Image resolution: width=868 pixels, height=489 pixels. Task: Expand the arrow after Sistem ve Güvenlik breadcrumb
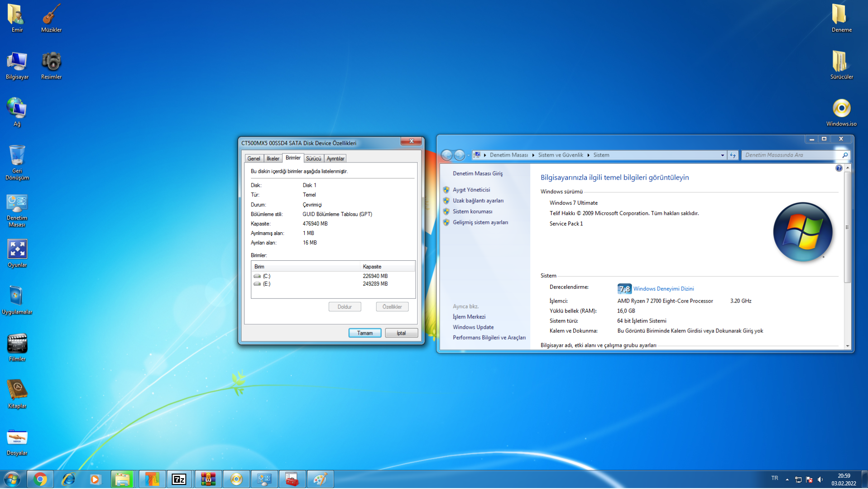tap(588, 155)
